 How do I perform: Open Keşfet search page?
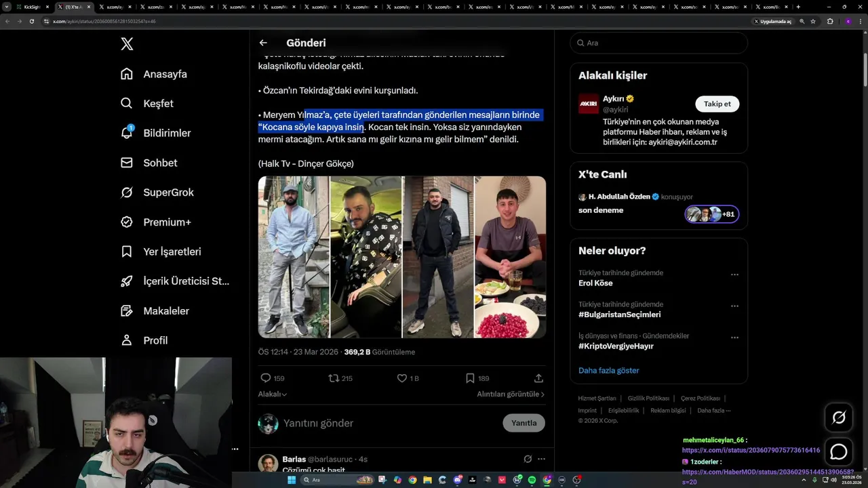pos(147,104)
